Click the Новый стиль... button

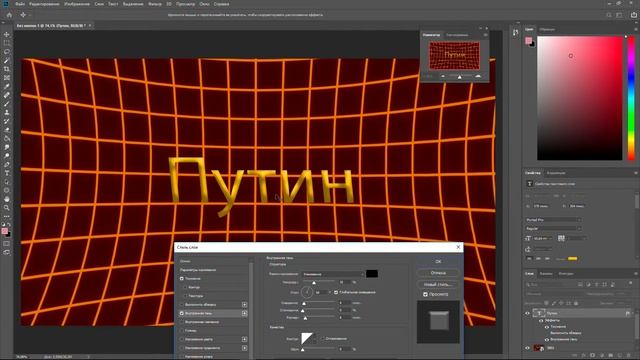pyautogui.click(x=438, y=284)
